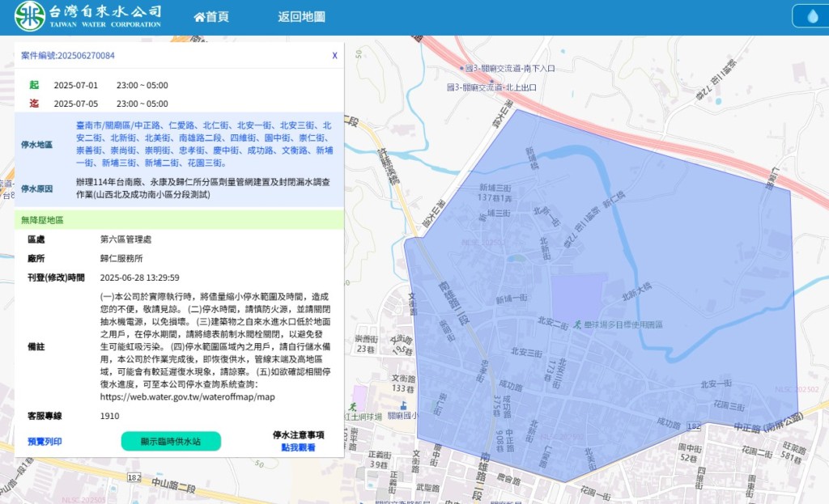Click the 182 route shield on 中正路
Viewport: 829px width, 504px height.
coord(694,425)
